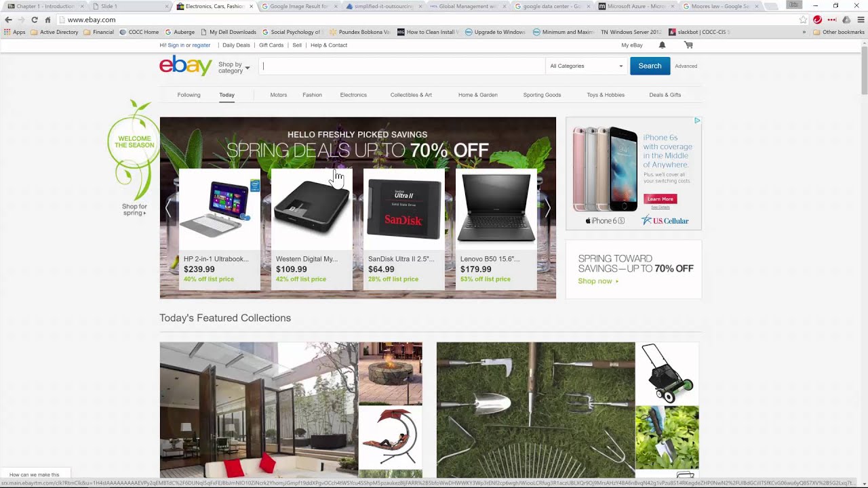Open the Western Digital My deal

point(311,229)
